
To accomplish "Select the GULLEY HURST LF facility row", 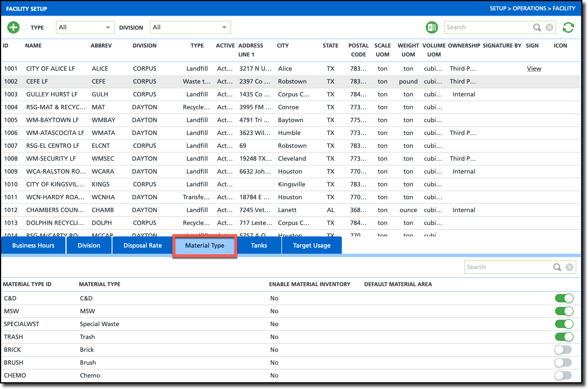I will [52, 94].
